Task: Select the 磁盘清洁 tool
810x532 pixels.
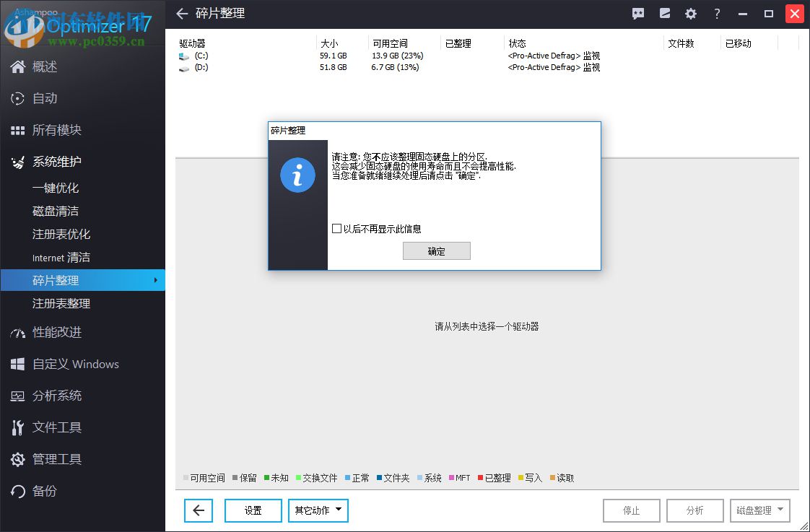Action: [x=54, y=211]
